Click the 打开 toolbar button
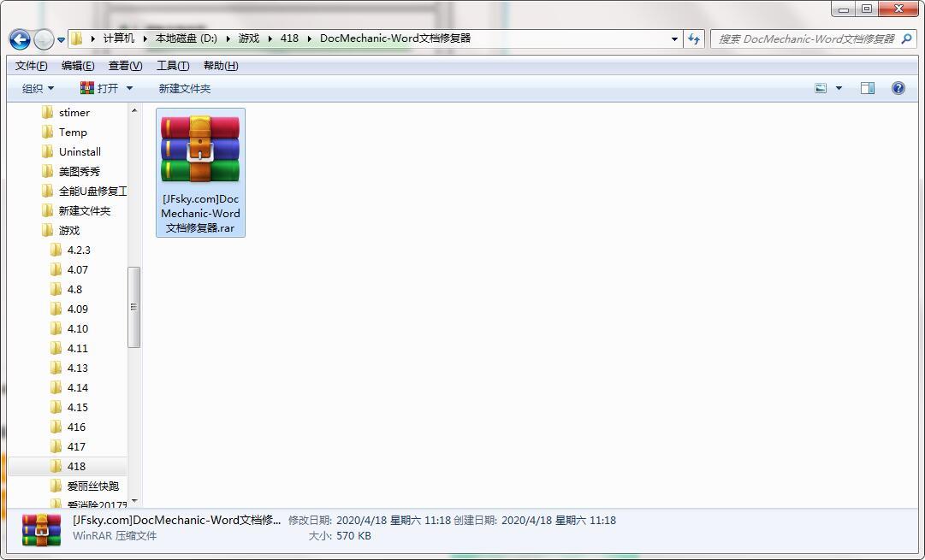The height and width of the screenshot is (560, 925). pos(99,88)
